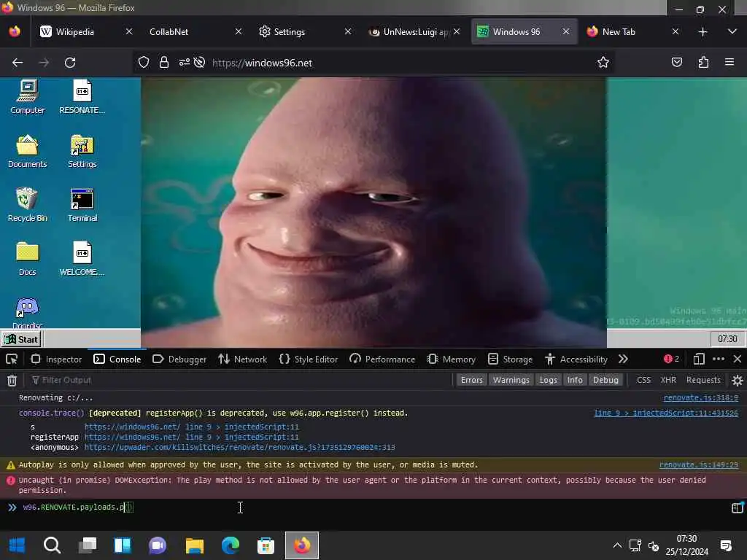Open the Discord-style desktop shortcut

point(27,312)
